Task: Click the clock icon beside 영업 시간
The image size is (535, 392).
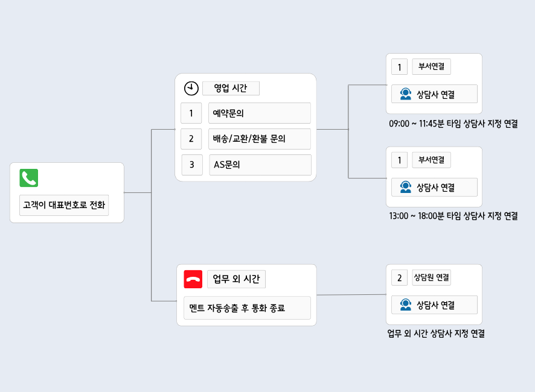Action: click(x=191, y=88)
